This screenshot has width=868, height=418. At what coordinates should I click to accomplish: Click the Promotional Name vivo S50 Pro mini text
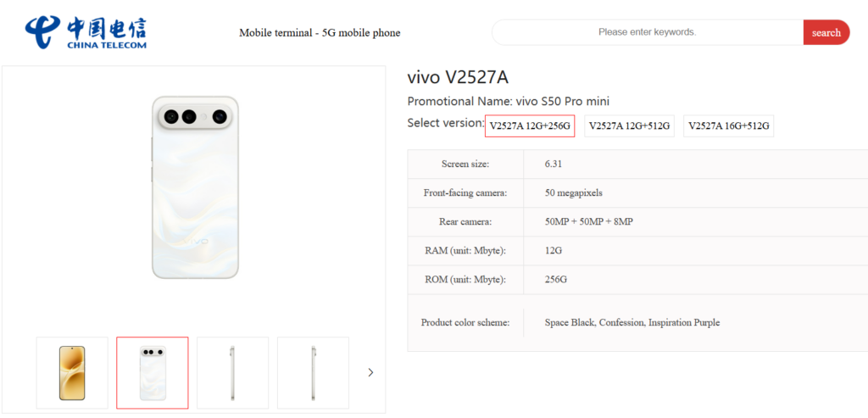click(509, 102)
